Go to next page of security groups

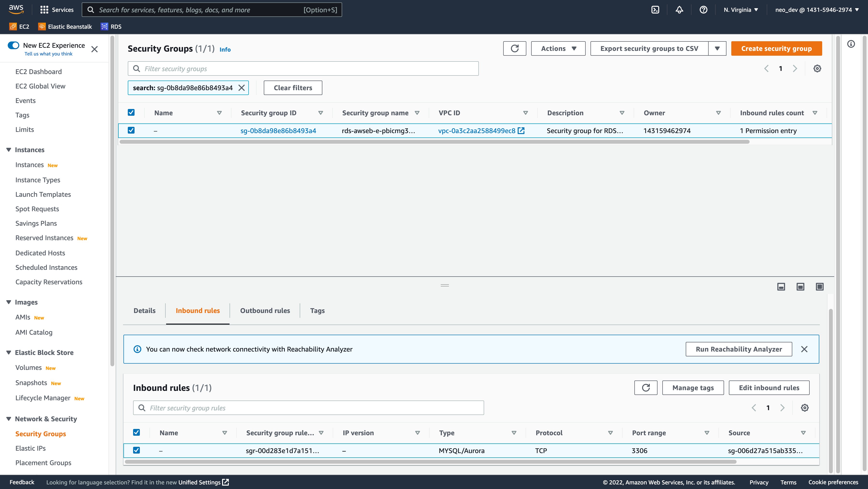(x=795, y=68)
